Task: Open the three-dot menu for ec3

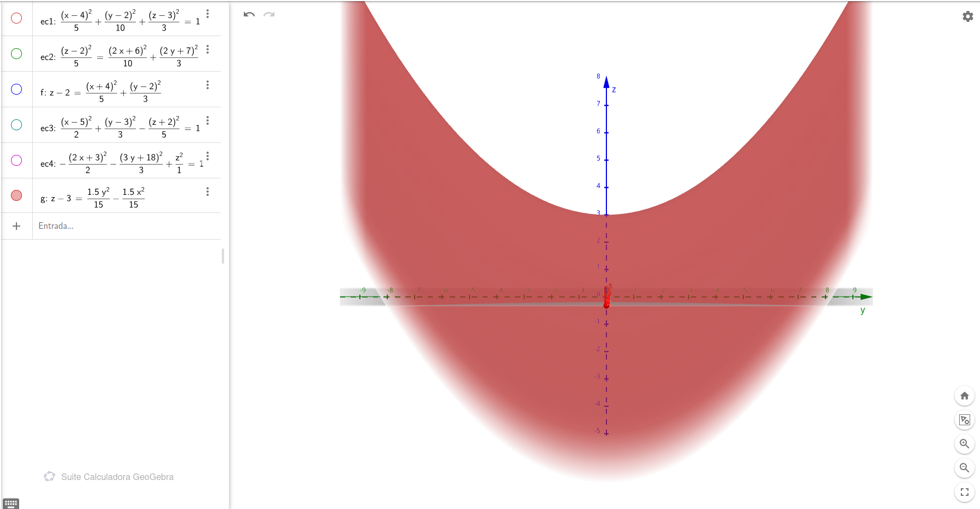Action: click(x=208, y=120)
